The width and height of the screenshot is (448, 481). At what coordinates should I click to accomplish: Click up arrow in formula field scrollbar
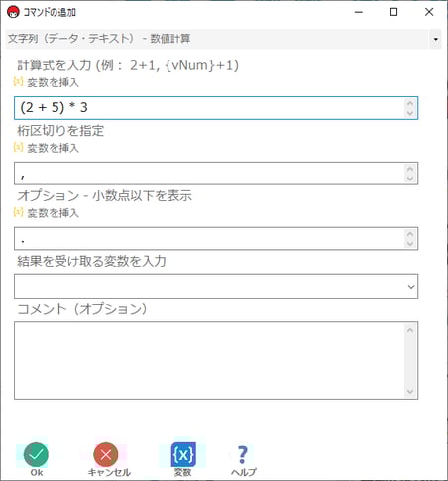[410, 103]
